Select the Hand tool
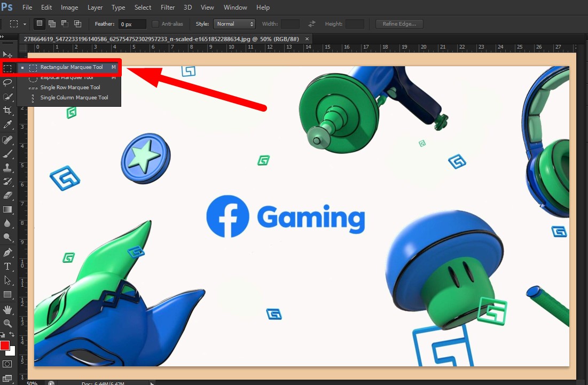Viewport: 588px width, 385px height. click(x=7, y=309)
